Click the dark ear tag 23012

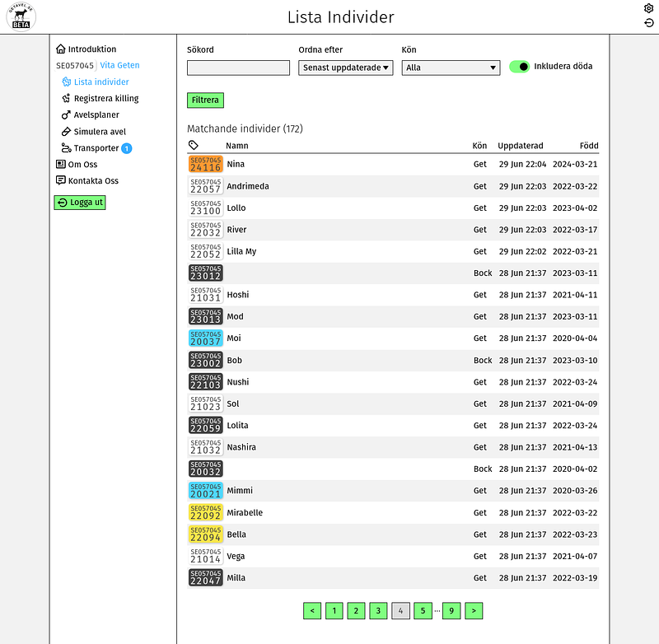click(x=205, y=273)
